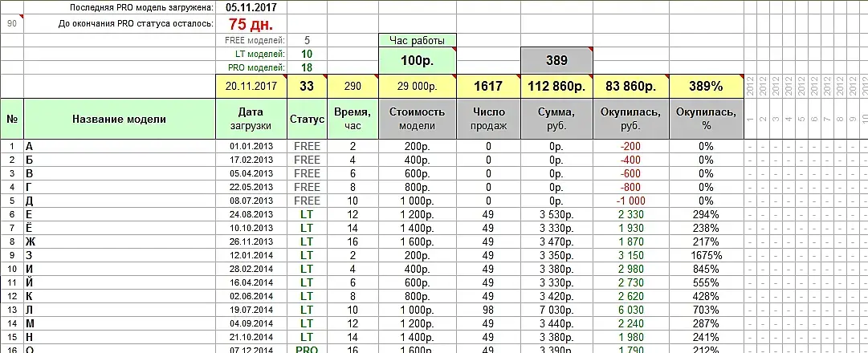The width and height of the screenshot is (868, 353).
Task: Click the 100р. hourly rate cell
Action: pyautogui.click(x=418, y=61)
